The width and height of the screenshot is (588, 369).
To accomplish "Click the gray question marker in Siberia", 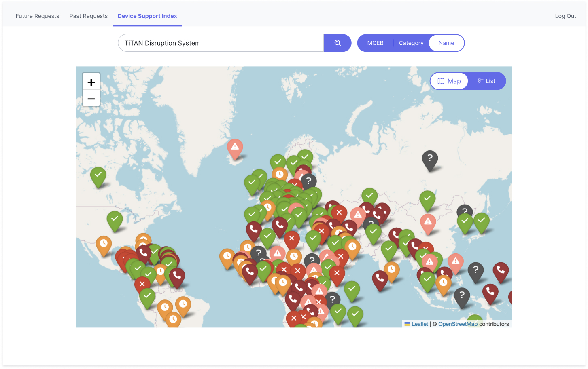I will click(x=430, y=159).
